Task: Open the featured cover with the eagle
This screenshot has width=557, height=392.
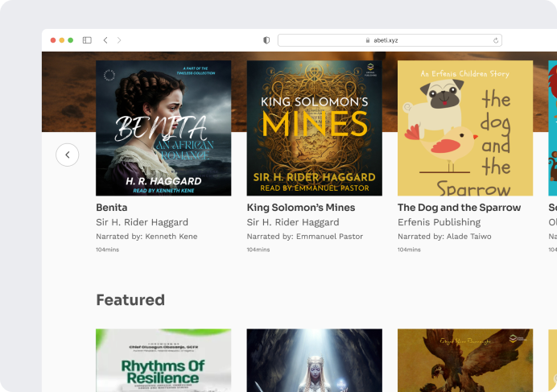Action: (465, 361)
